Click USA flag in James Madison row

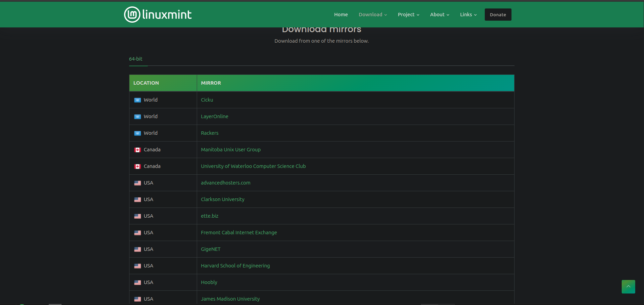138,299
